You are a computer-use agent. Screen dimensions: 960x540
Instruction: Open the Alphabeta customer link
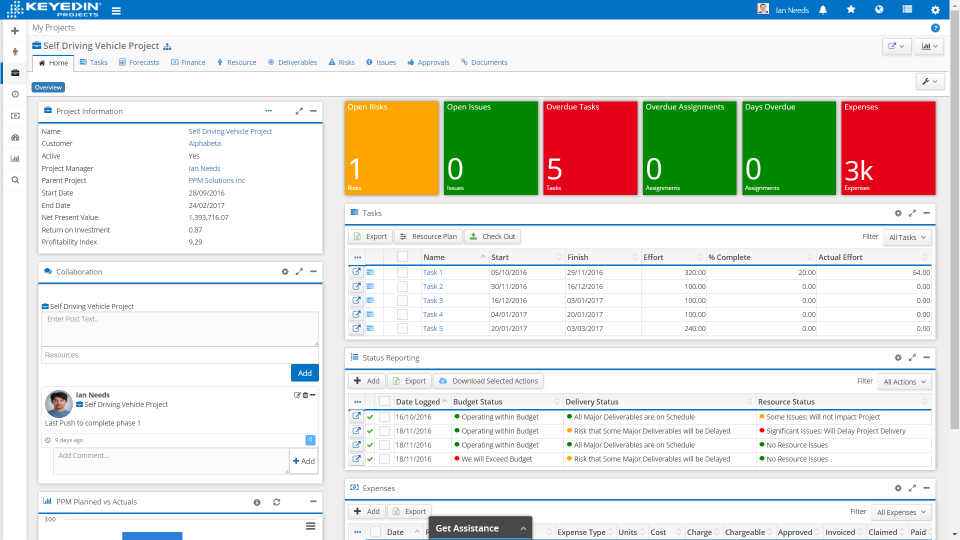coord(205,144)
